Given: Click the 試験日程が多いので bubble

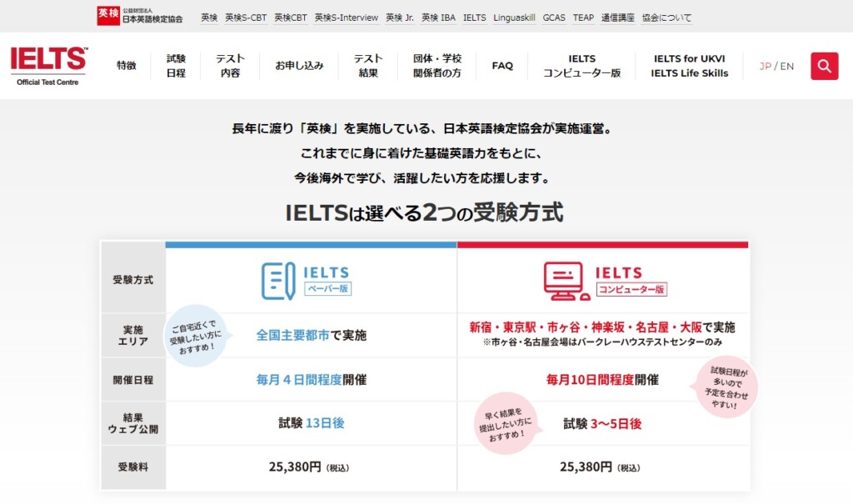Looking at the screenshot, I should pyautogui.click(x=726, y=387).
